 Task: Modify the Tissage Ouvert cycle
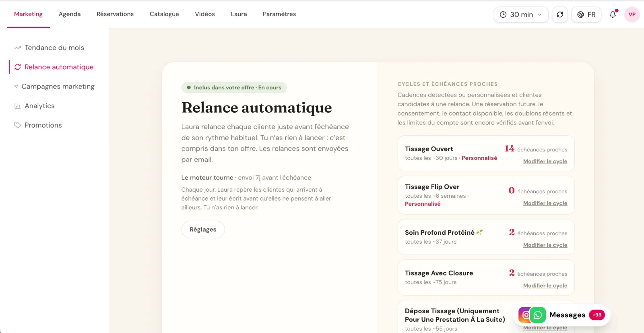tap(545, 161)
